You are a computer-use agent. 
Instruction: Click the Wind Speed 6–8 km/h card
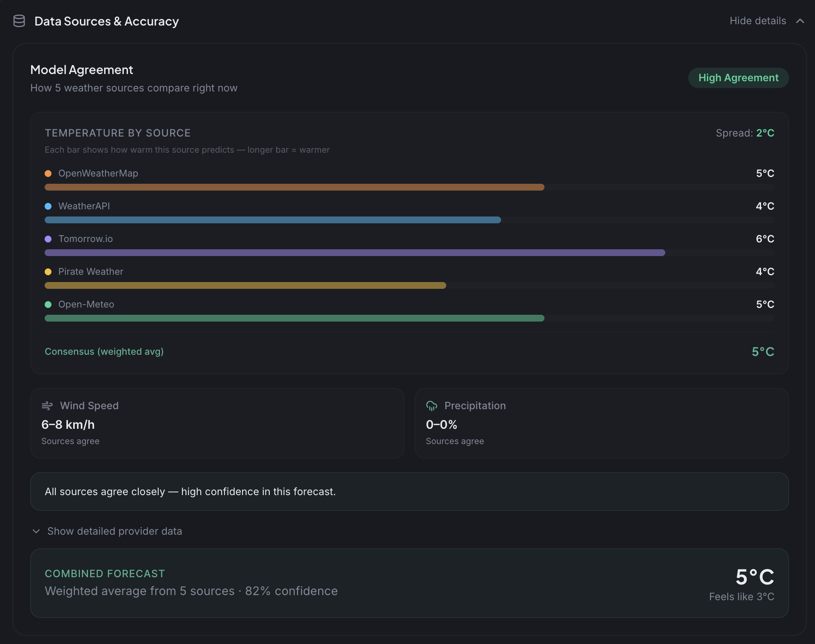(x=217, y=423)
